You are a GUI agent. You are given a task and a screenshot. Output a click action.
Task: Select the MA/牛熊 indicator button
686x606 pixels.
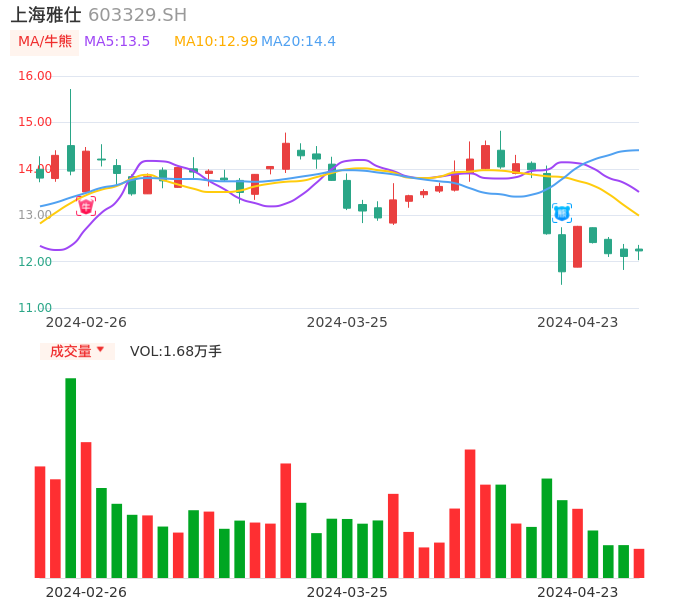[45, 42]
